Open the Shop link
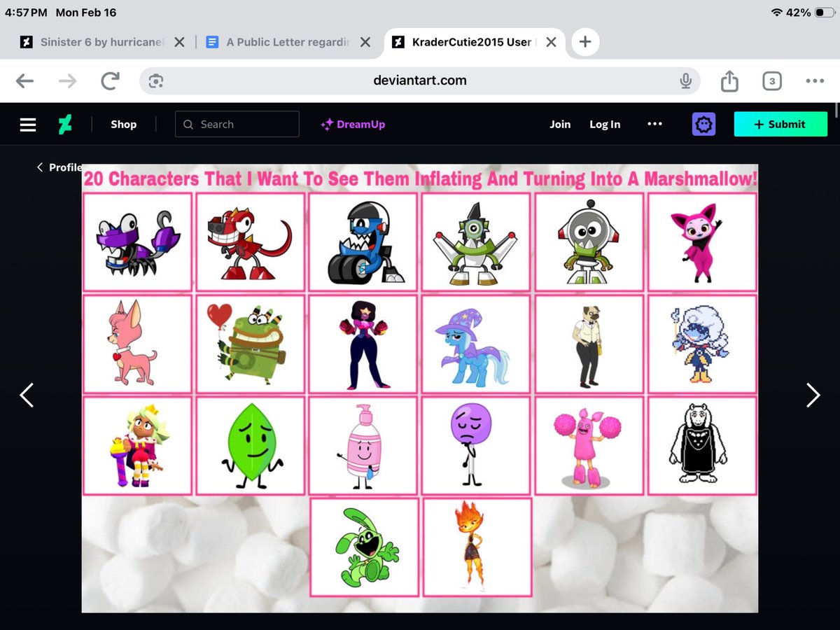 [x=123, y=125]
